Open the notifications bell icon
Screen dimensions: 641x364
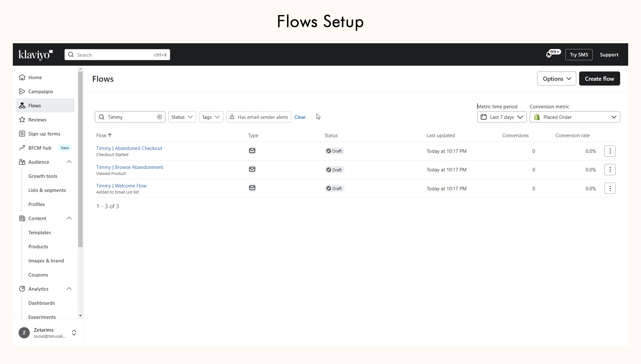click(x=549, y=55)
